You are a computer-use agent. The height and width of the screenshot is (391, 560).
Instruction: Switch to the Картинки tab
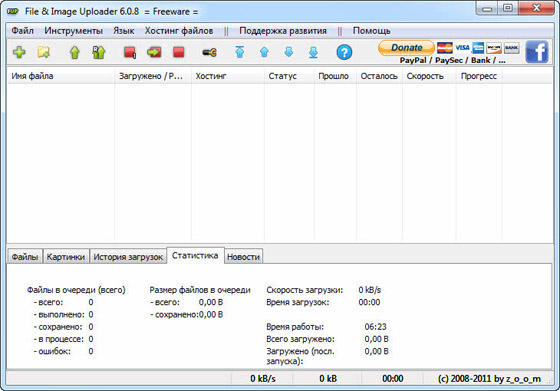pyautogui.click(x=66, y=256)
